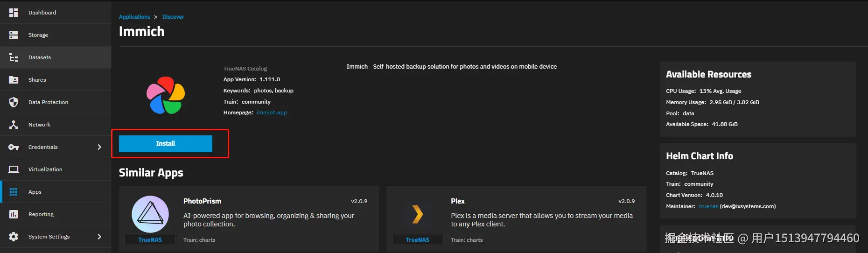Expand the Credentials submenu chevron
Image resolution: width=868 pixels, height=253 pixels.
coord(99,147)
